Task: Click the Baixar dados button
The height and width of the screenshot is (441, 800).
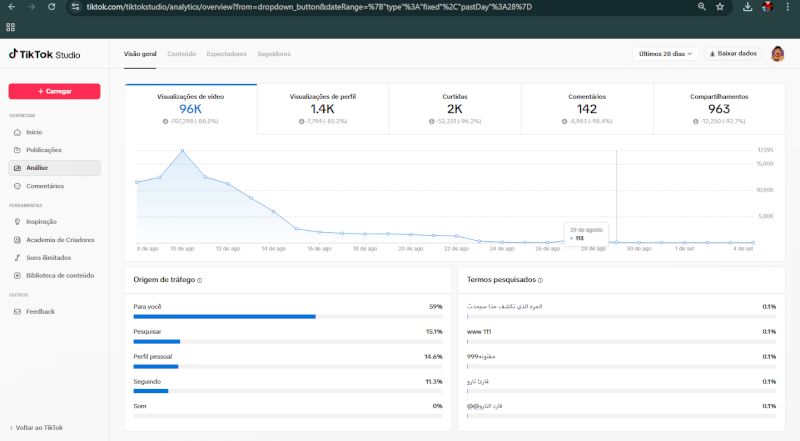Action: point(733,53)
